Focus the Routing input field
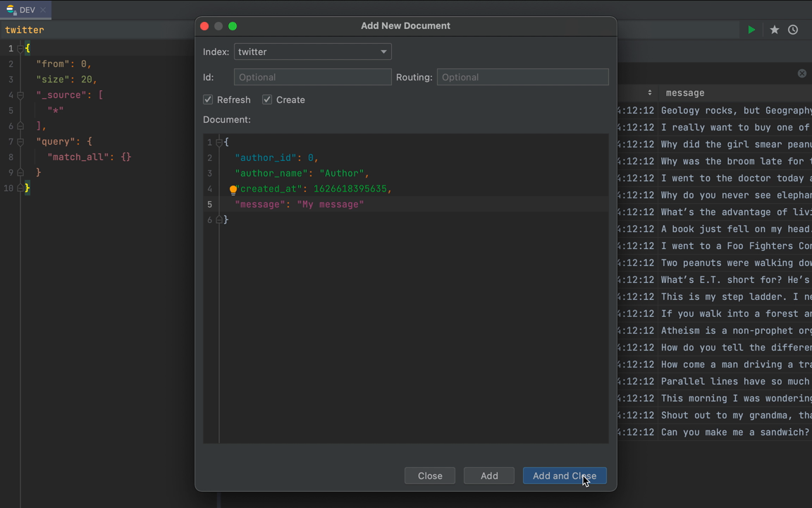The height and width of the screenshot is (508, 812). tap(522, 77)
